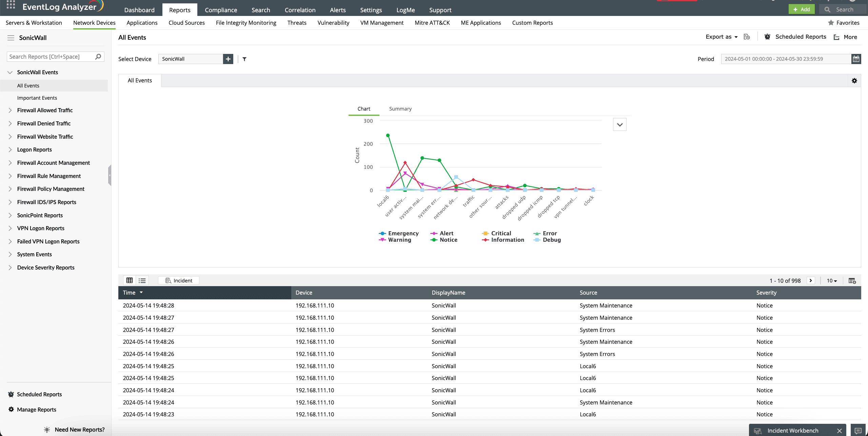This screenshot has height=436, width=868.
Task: Open the More options menu
Action: [846, 37]
